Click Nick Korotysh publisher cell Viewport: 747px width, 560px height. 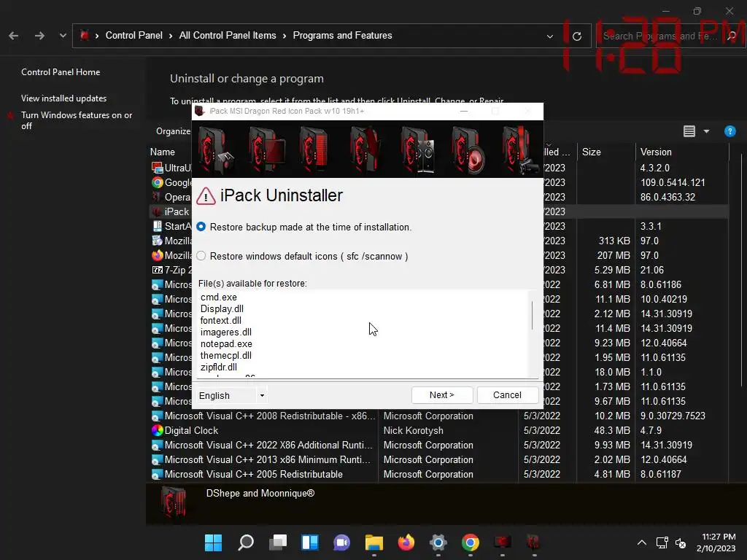tap(413, 430)
